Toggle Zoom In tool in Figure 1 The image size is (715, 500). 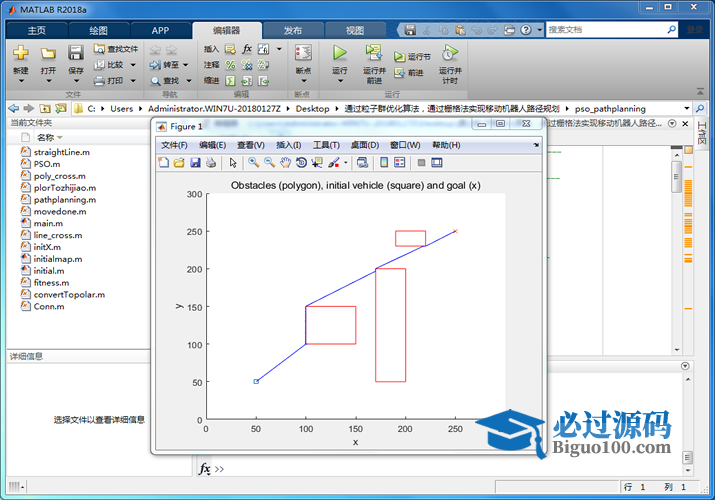coord(254,162)
